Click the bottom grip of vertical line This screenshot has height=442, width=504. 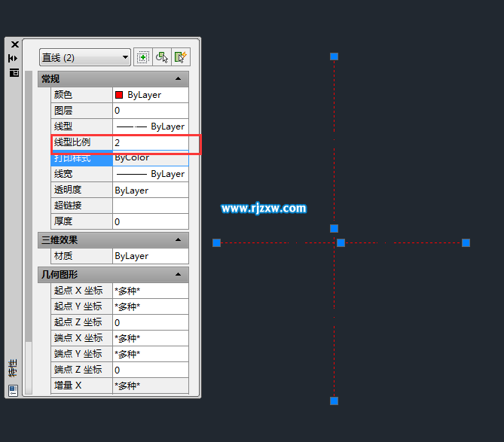pyautogui.click(x=334, y=401)
